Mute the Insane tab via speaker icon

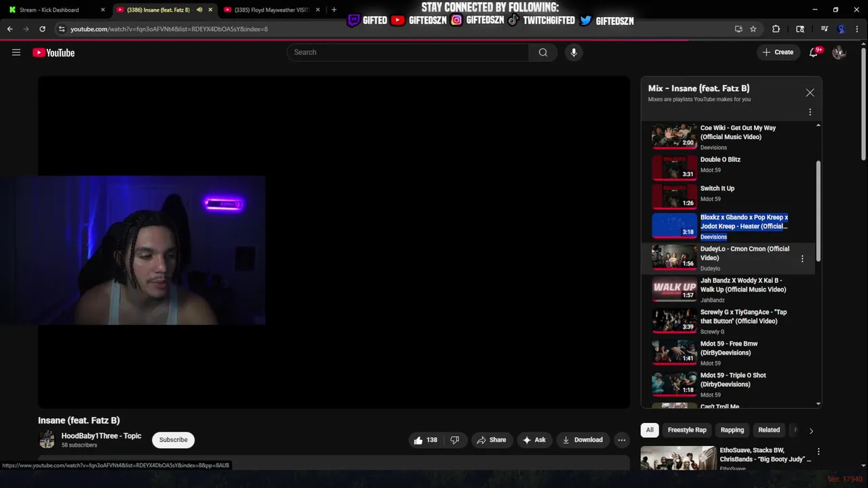pyautogui.click(x=199, y=9)
